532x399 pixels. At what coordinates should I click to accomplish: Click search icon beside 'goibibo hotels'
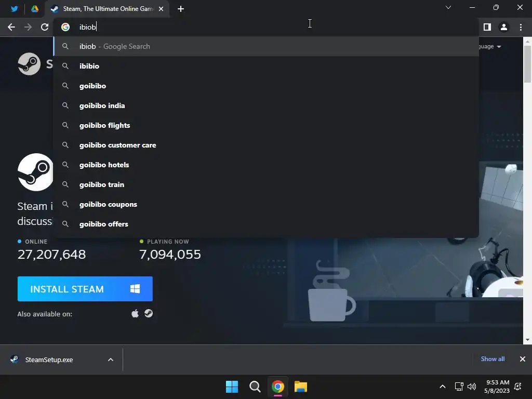pos(65,165)
